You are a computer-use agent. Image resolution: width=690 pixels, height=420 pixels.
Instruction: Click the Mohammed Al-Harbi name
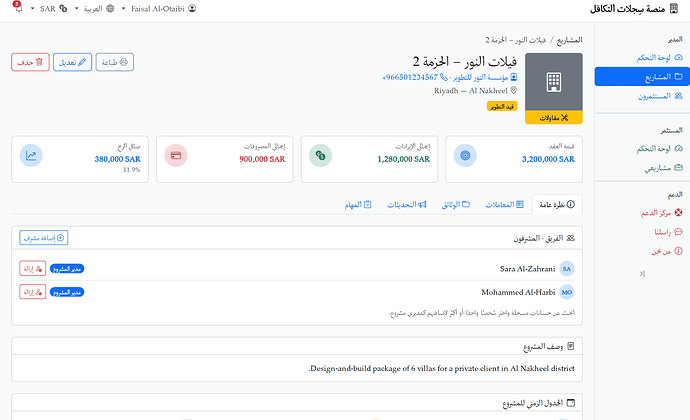point(518,292)
